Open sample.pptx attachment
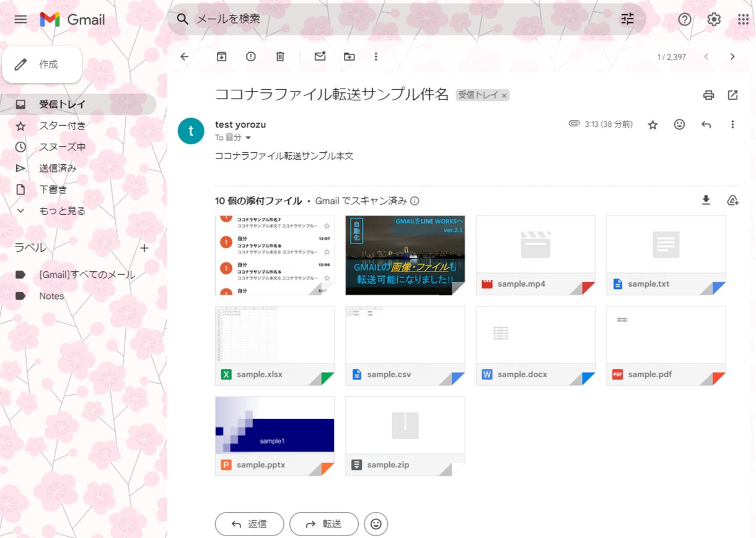The height and width of the screenshot is (538, 756). click(275, 436)
